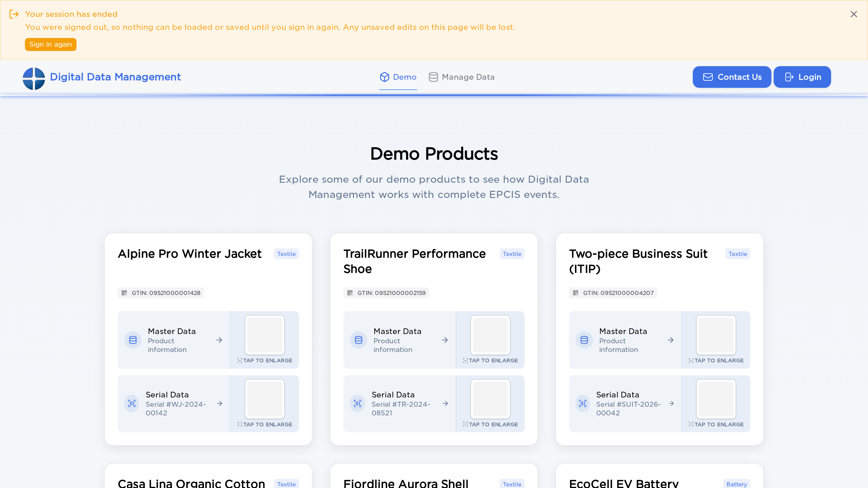Click the Battery tag on EcoCell EV Battery
868x488 pixels.
coord(737,484)
